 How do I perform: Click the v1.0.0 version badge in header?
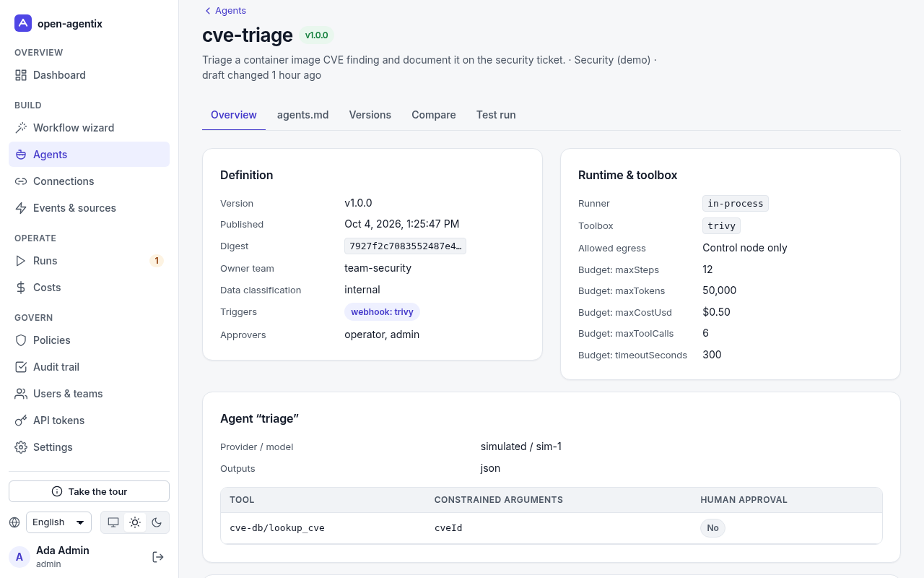click(316, 35)
